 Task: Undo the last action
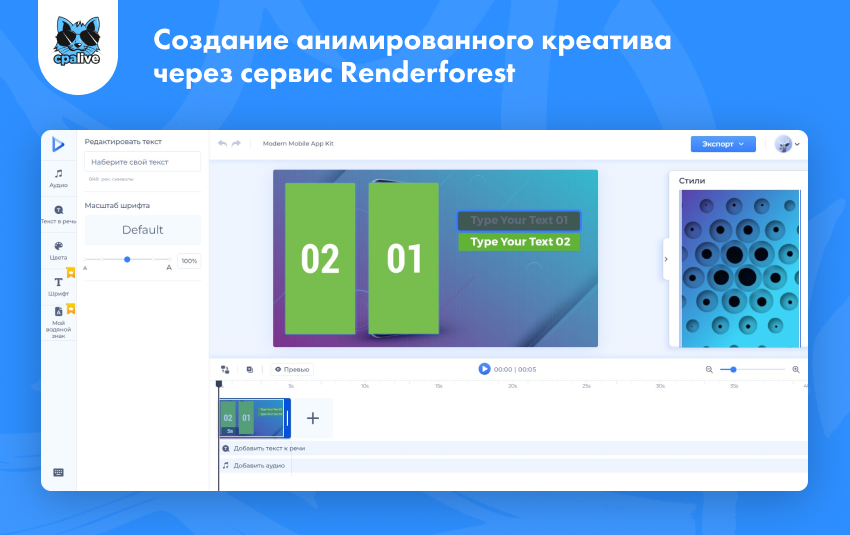[x=222, y=144]
